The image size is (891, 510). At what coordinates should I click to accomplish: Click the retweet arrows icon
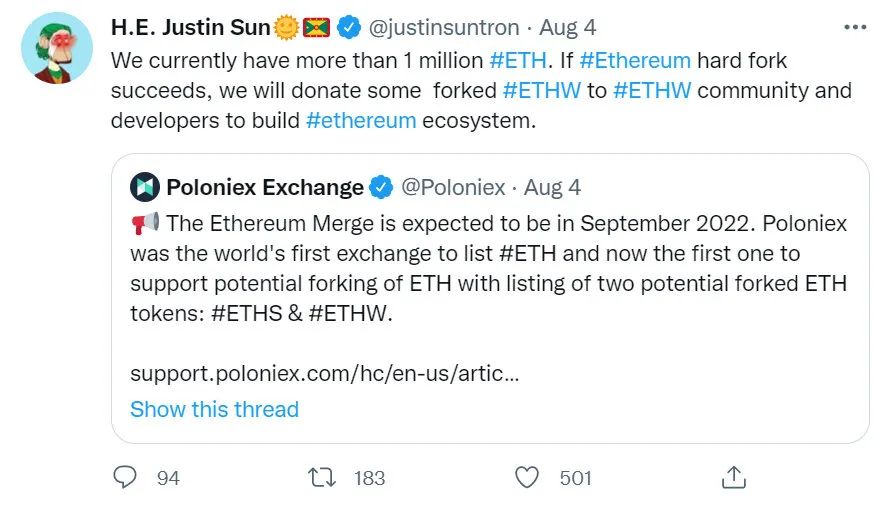(322, 477)
